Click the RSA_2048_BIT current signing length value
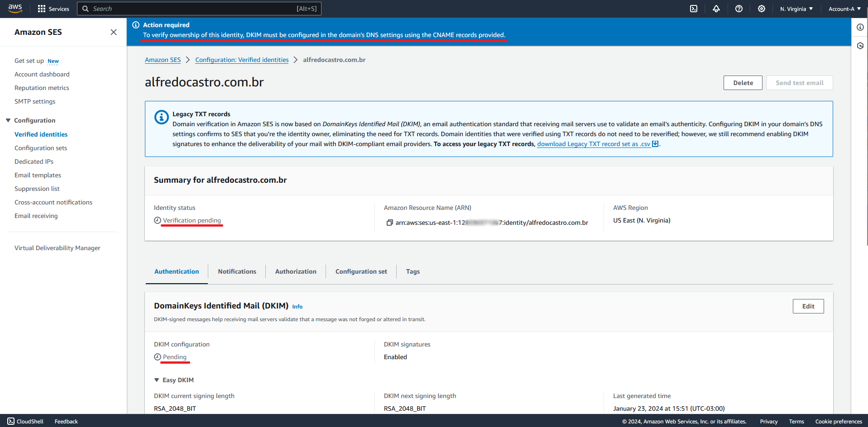The width and height of the screenshot is (868, 427). pyautogui.click(x=175, y=408)
